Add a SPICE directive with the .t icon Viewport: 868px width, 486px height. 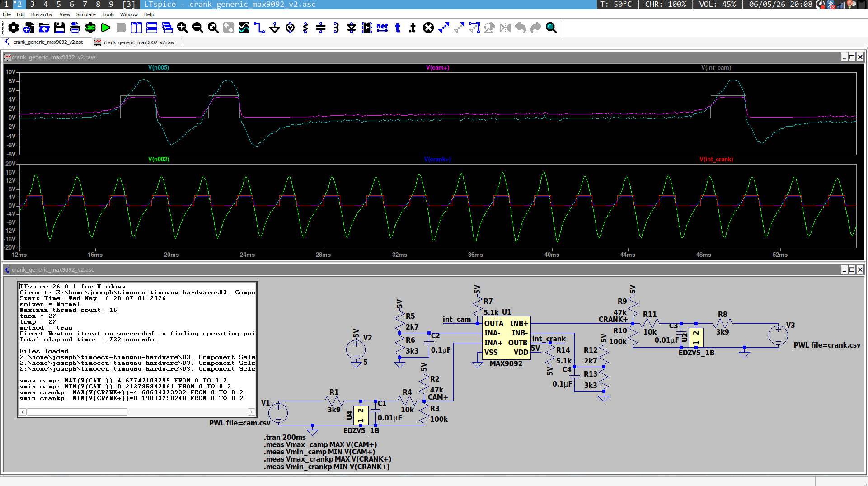coord(413,28)
